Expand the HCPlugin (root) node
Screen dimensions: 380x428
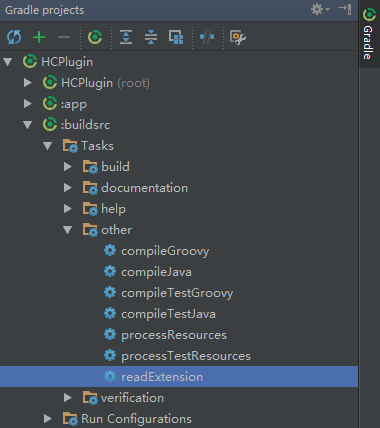pos(28,83)
